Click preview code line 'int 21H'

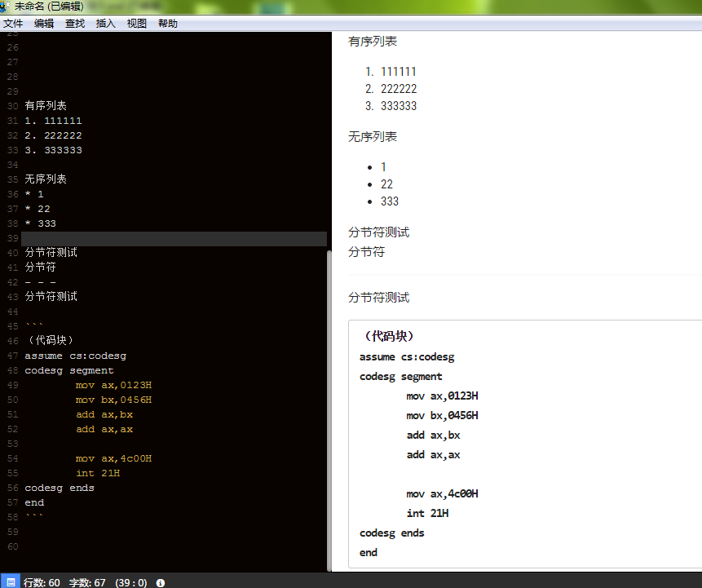(x=427, y=514)
